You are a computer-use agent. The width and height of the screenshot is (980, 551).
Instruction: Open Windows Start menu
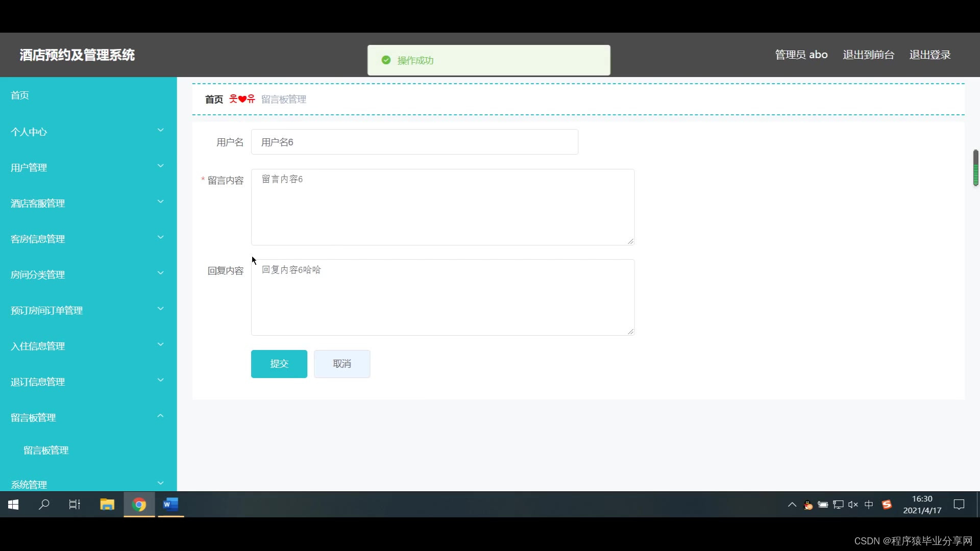coord(14,505)
